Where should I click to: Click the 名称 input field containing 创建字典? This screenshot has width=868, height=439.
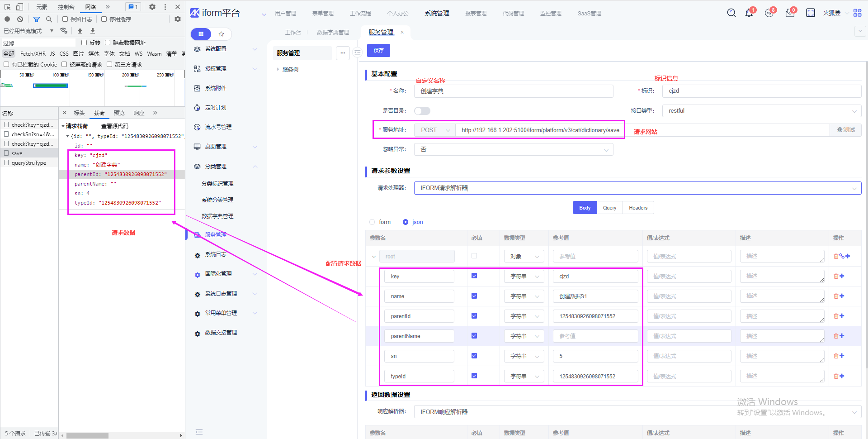[x=514, y=91]
